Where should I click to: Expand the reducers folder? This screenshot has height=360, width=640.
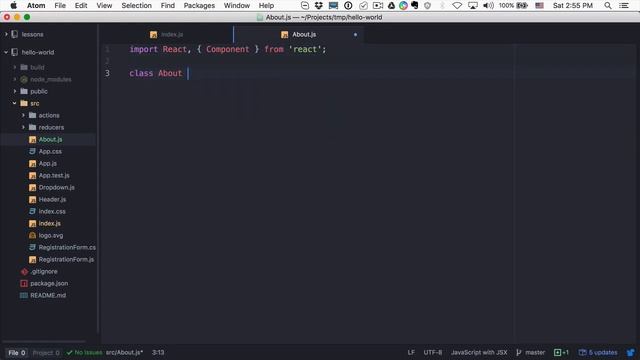click(23, 127)
